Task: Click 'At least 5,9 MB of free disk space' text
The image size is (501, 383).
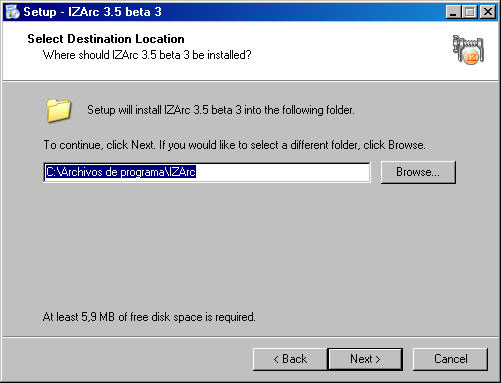Action: 149,317
